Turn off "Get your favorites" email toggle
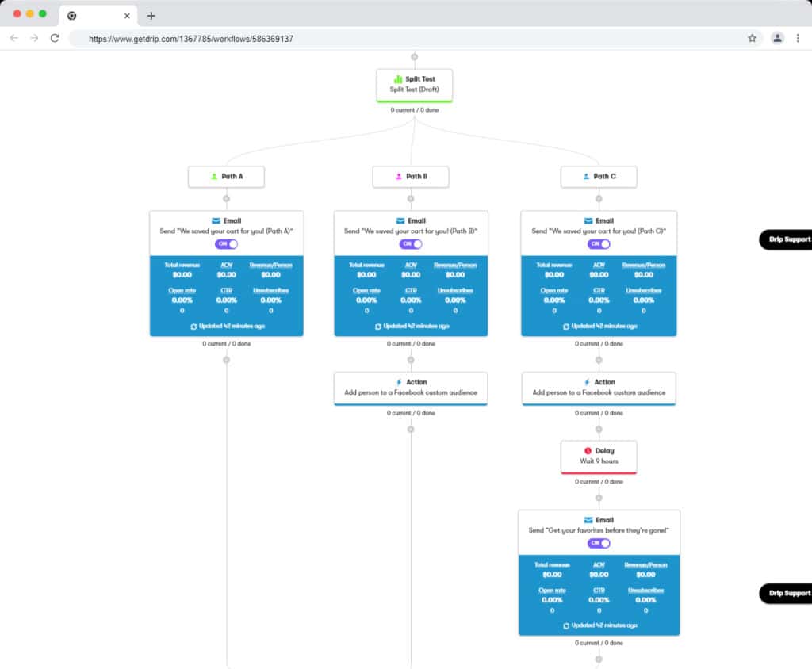Viewport: 812px width, 669px height. tap(599, 543)
